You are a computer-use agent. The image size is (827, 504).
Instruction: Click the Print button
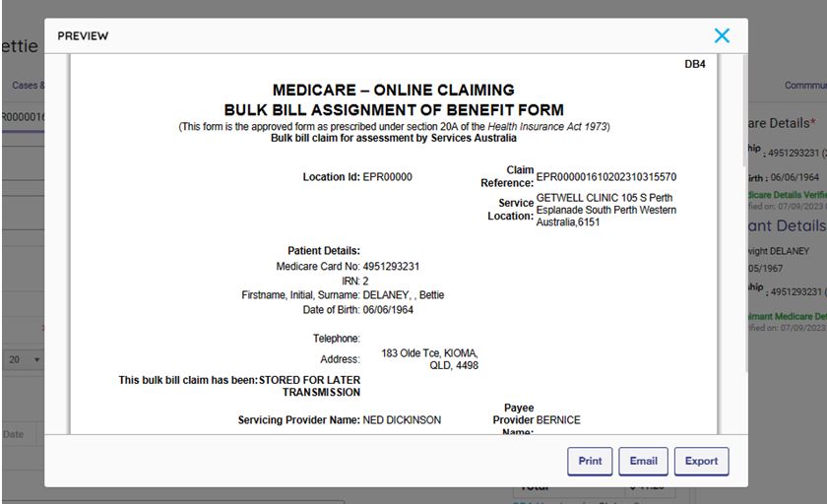pyautogui.click(x=590, y=461)
